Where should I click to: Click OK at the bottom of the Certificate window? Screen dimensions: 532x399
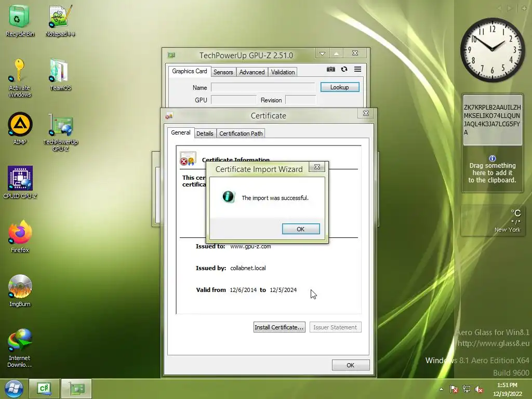(x=351, y=365)
